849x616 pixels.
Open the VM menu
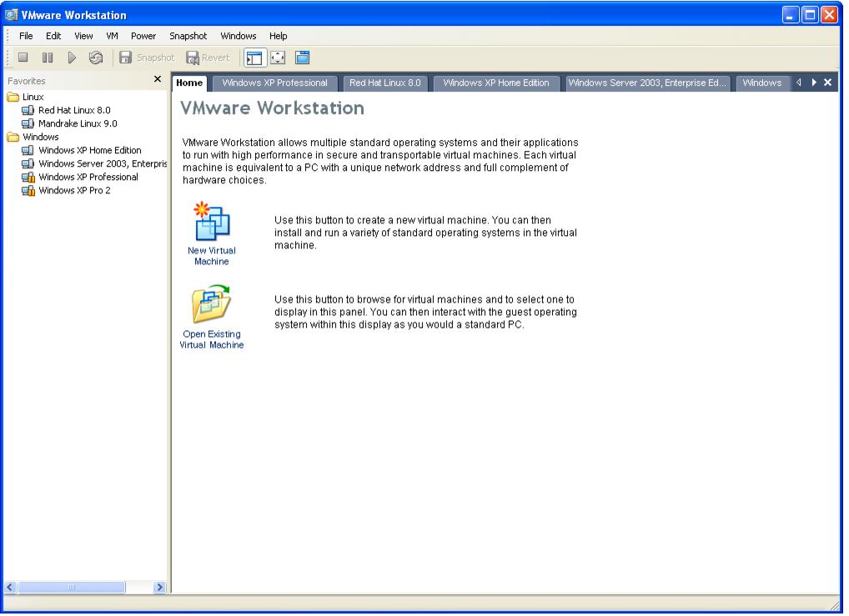(112, 36)
